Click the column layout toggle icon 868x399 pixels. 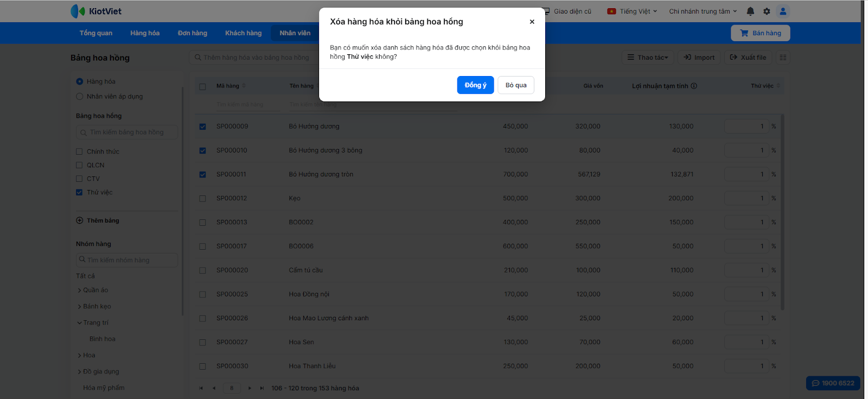(783, 58)
